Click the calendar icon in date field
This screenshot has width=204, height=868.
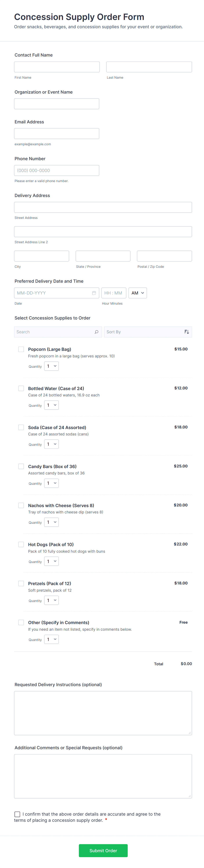click(94, 293)
